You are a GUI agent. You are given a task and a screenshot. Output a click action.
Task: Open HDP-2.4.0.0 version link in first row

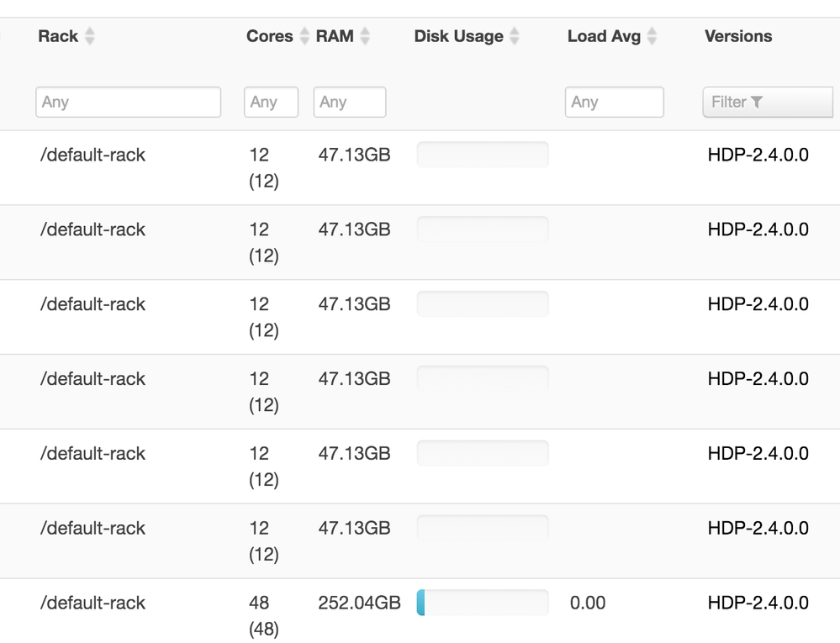click(758, 155)
